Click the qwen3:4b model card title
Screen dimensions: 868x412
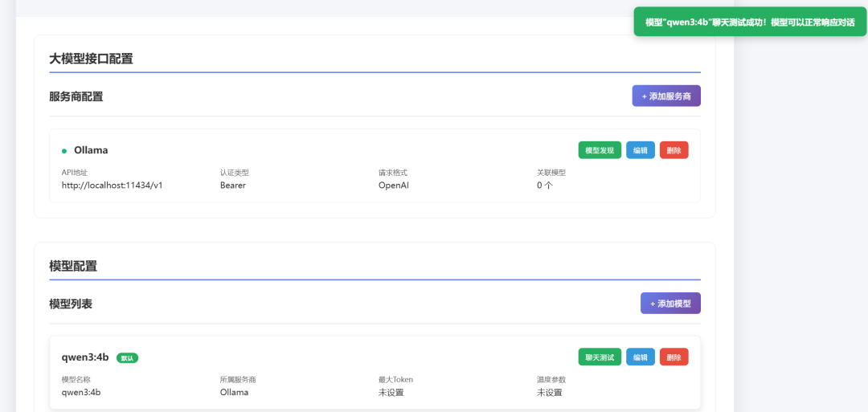pyautogui.click(x=85, y=357)
